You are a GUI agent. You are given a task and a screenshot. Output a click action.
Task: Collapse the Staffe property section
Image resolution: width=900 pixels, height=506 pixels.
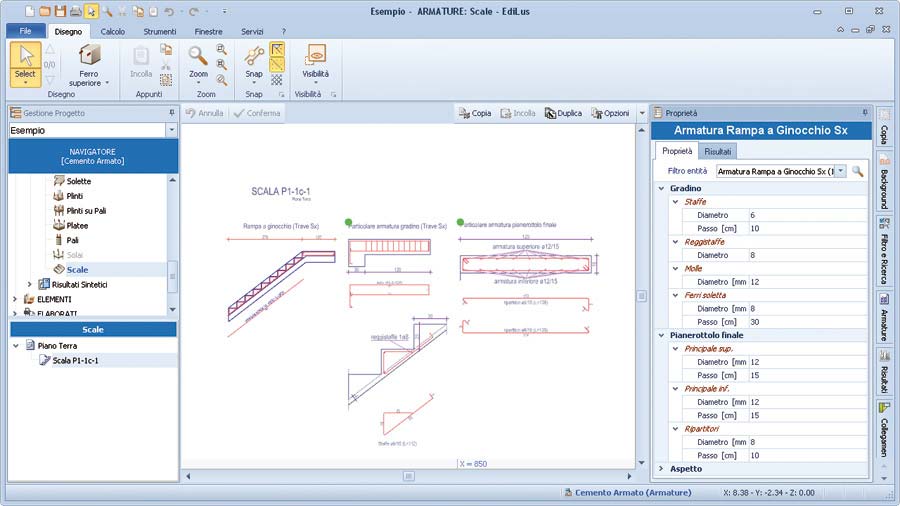676,202
